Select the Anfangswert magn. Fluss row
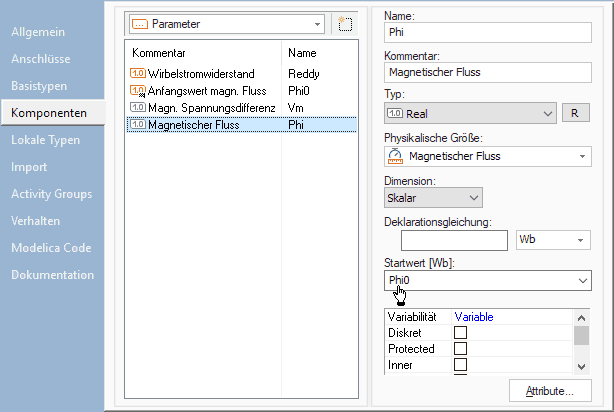Image resolution: width=614 pixels, height=412 pixels. (242, 91)
